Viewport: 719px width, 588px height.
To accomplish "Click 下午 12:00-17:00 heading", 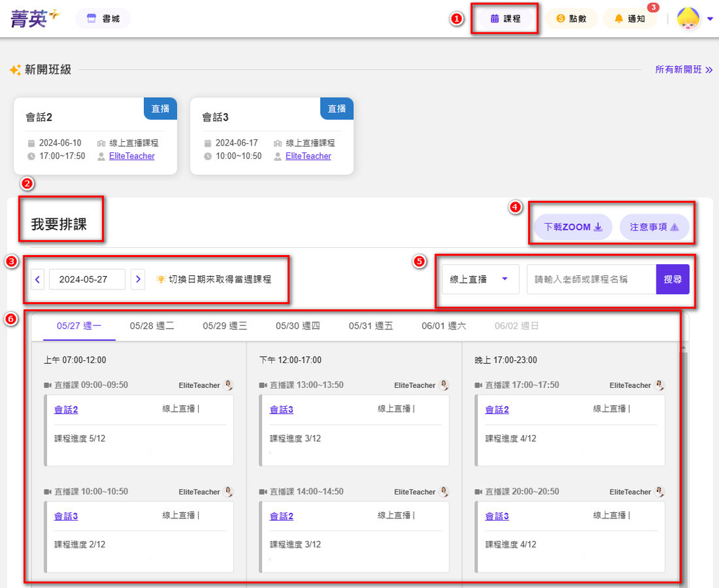I will (x=290, y=360).
